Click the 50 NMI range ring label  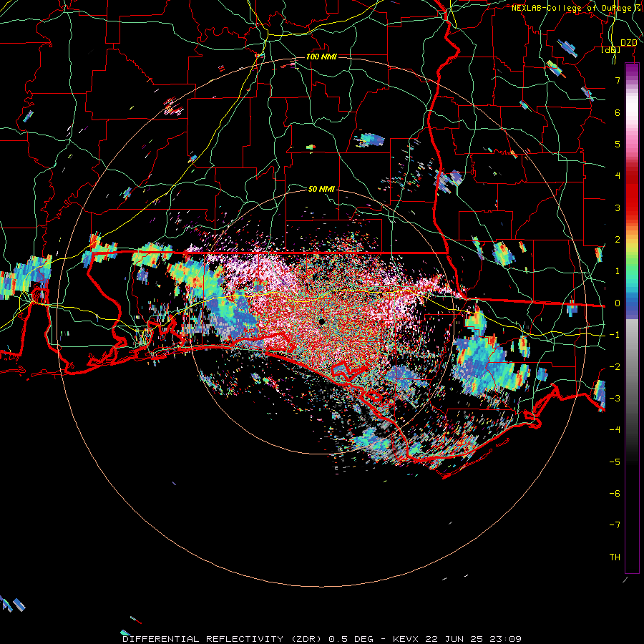pyautogui.click(x=321, y=189)
